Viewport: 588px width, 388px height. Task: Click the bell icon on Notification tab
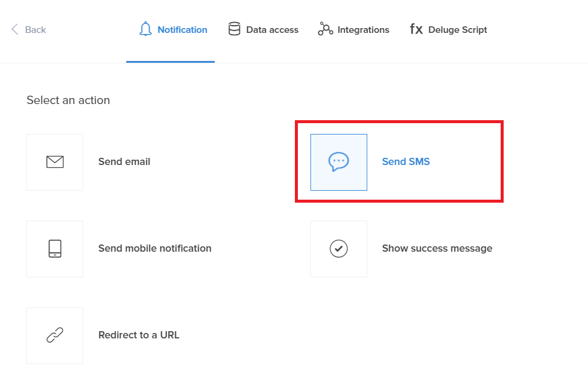pos(145,29)
